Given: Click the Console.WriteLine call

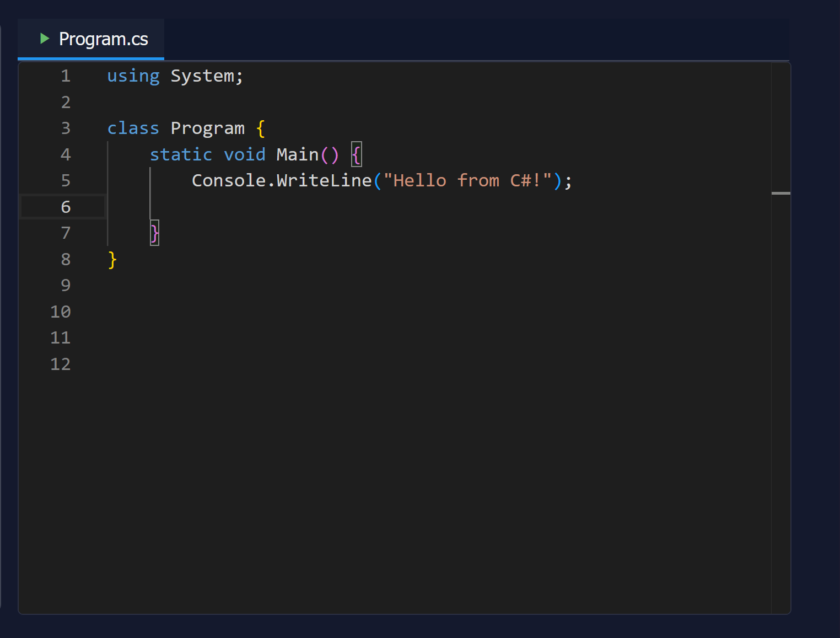Looking at the screenshot, I should click(x=282, y=180).
